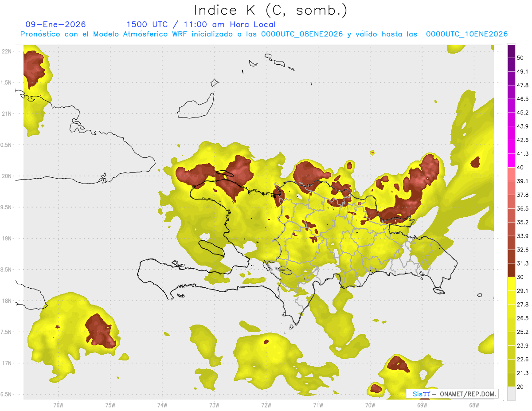
Task: Click the '69W' longitude axis label
Action: click(x=422, y=405)
